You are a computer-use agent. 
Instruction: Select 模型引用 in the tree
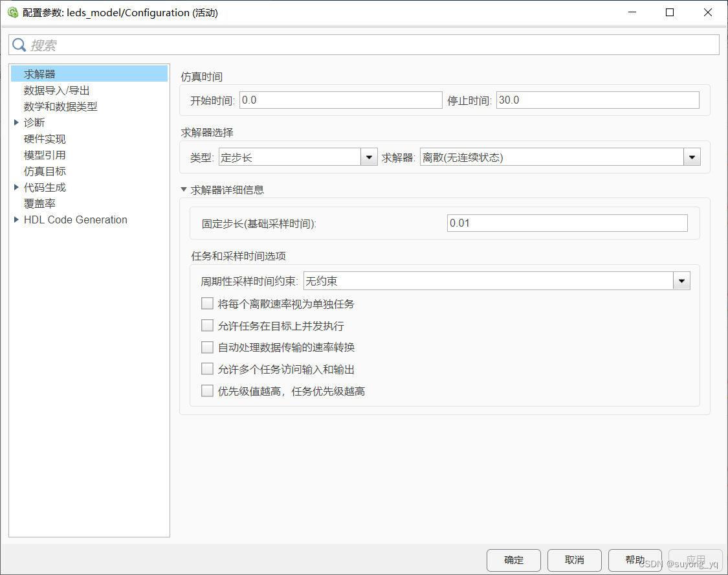(45, 155)
